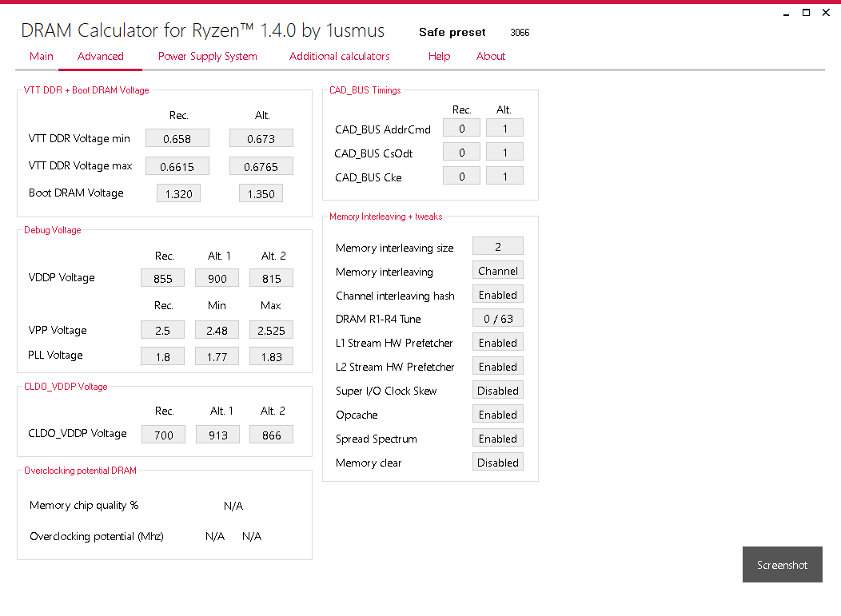Viewport: 841px width, 616px height.
Task: Click PLL Voltage Max value 1.83
Action: pos(271,356)
